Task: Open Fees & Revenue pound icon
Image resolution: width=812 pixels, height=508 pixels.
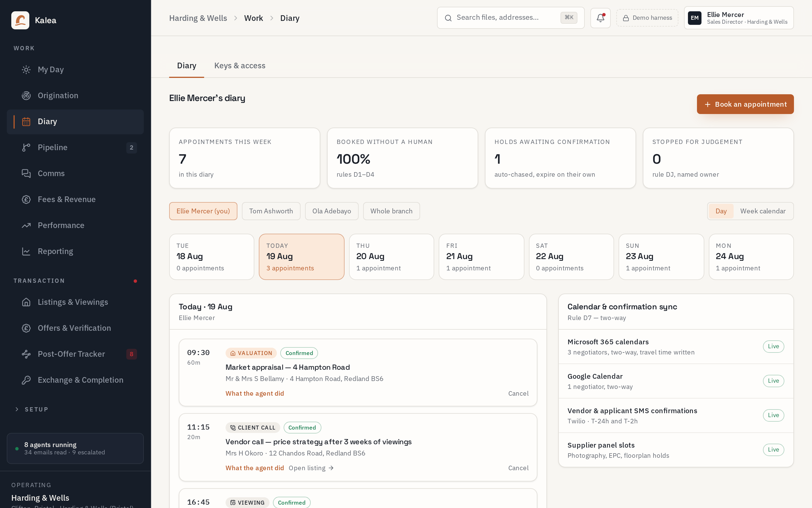Action: point(26,200)
